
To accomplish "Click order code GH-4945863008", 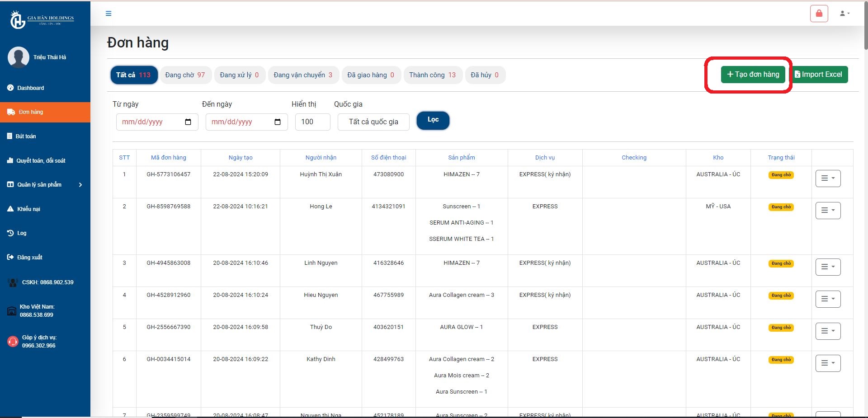I will [169, 263].
